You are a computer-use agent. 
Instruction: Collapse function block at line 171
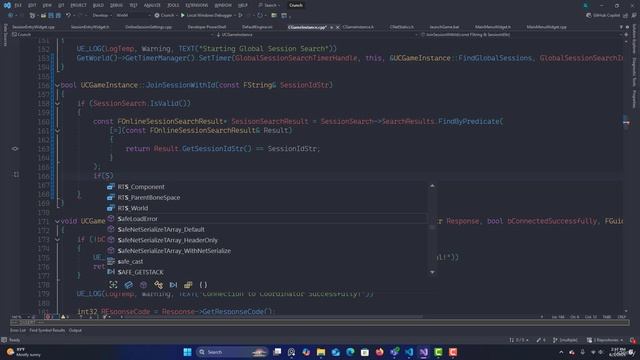57,221
